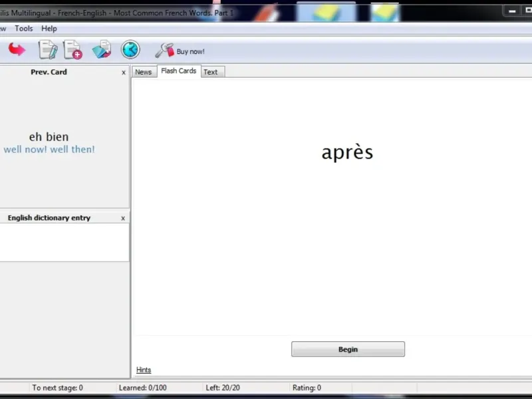This screenshot has width=532, height=399.
Task: Click the red curved arrow toolbar icon
Action: (x=17, y=49)
